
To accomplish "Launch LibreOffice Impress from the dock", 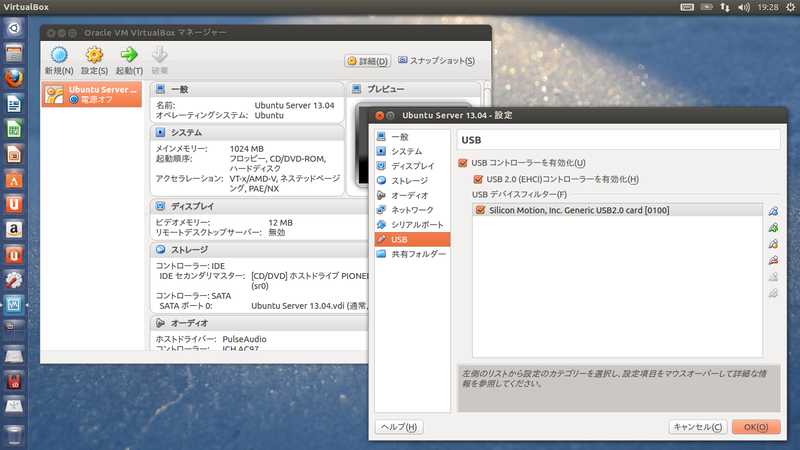I will [x=14, y=154].
